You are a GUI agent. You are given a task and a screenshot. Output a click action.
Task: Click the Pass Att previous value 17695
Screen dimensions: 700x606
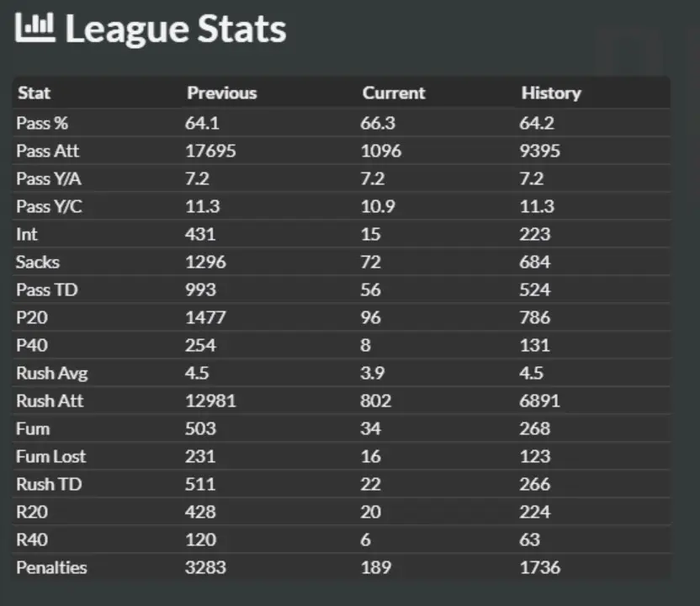pos(210,151)
